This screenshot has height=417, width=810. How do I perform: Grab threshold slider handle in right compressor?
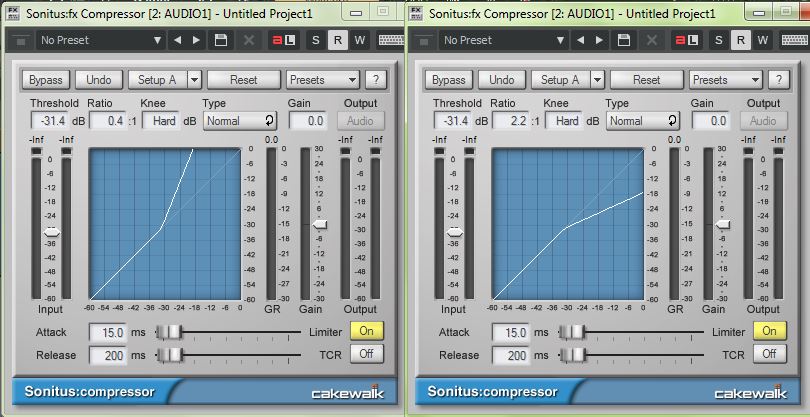point(454,233)
